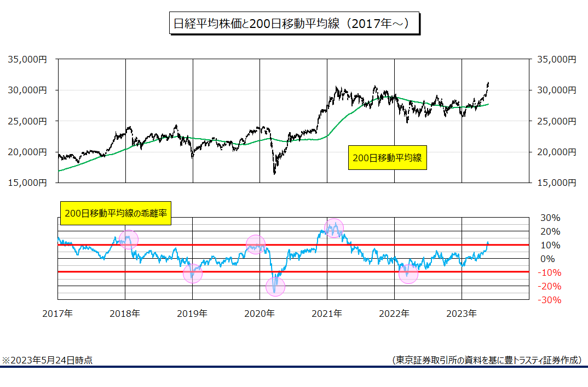Click the 0% deviation axis label
588x387 pixels.
547,259
